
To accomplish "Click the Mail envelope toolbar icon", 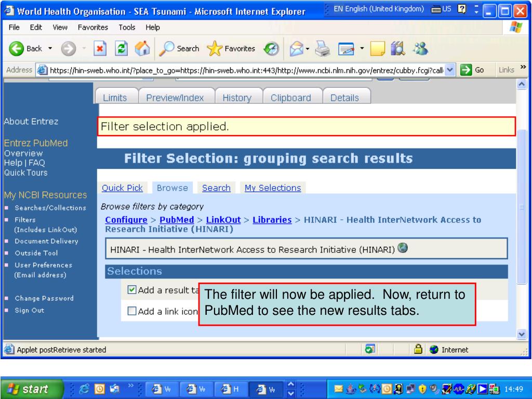I will tap(297, 49).
